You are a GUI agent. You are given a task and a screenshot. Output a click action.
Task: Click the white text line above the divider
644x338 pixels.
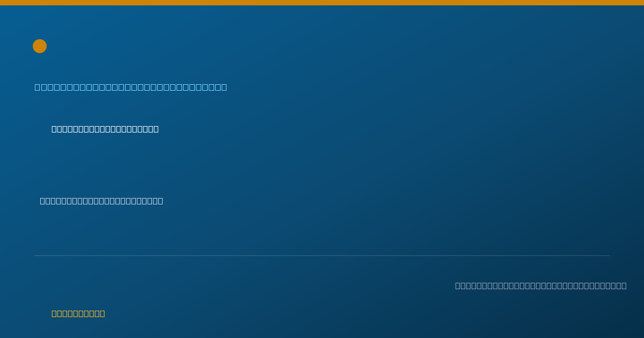101,201
